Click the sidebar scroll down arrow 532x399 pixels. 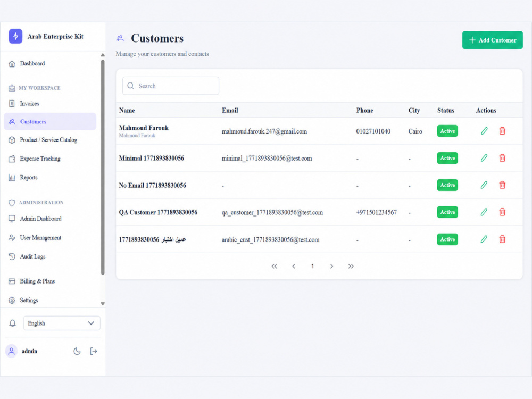click(x=103, y=304)
